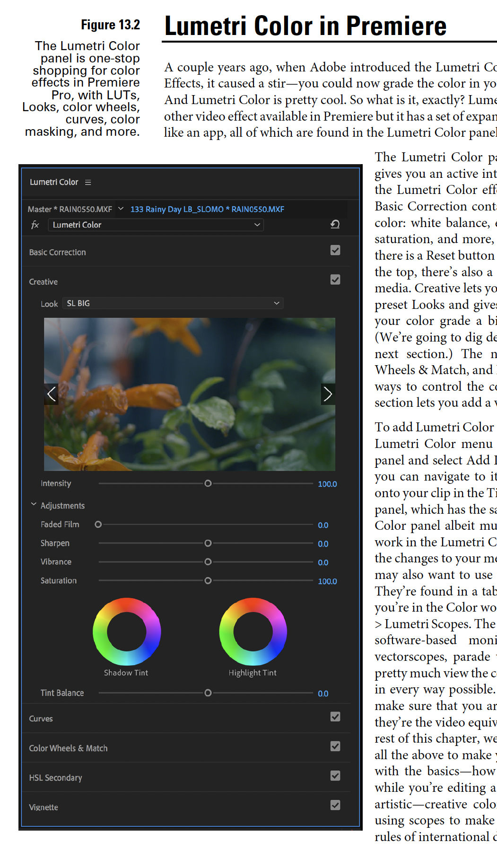Toggle the Creative section checkbox
The width and height of the screenshot is (497, 868).
(335, 280)
